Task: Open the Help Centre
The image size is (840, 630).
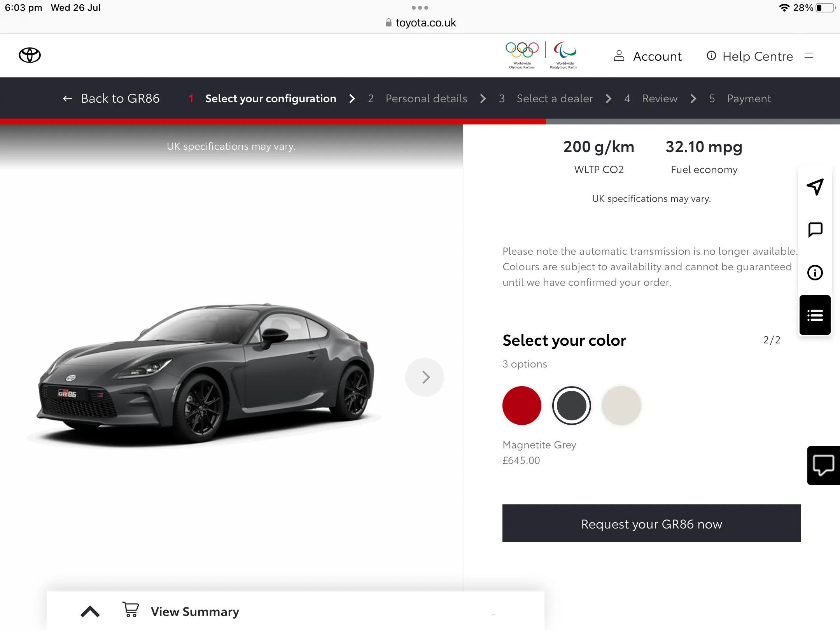Action: pos(749,56)
